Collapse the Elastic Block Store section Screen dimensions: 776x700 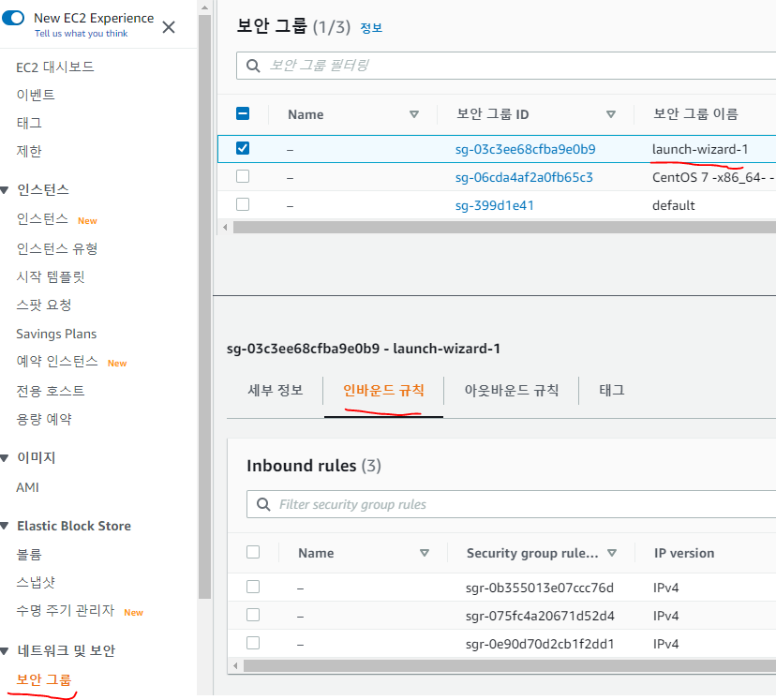5,527
